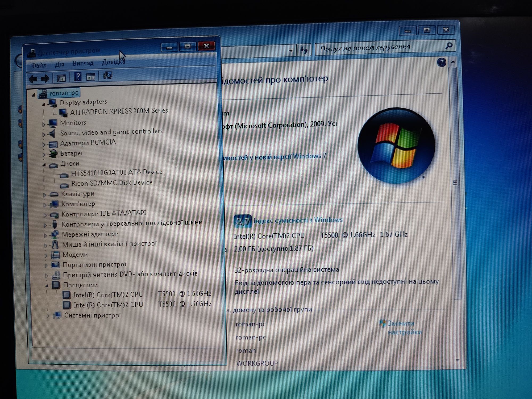Click the Мережні адаптери network icon
Viewport: 532px width, 399px height.
(55, 235)
